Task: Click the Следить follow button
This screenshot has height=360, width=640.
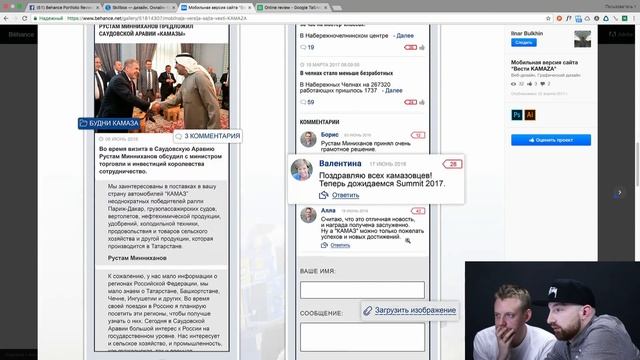Action: 524,42
